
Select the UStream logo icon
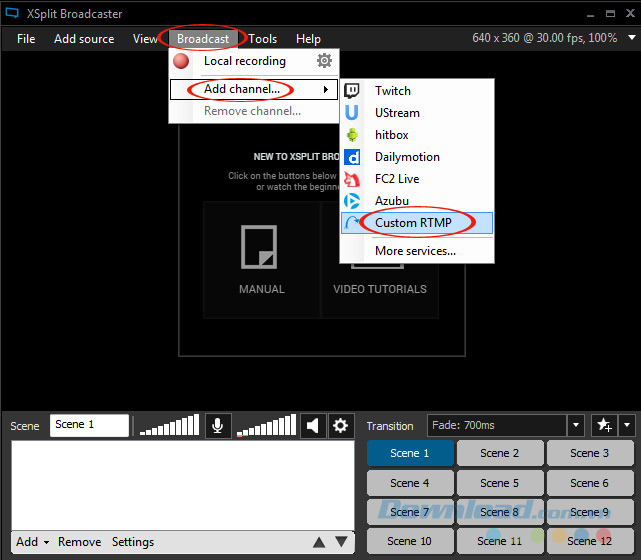pos(352,112)
